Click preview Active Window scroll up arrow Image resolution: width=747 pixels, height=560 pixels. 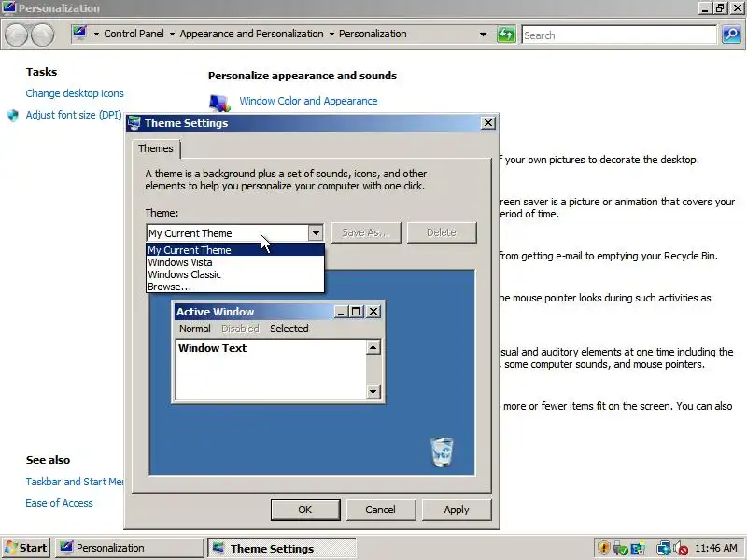point(373,347)
